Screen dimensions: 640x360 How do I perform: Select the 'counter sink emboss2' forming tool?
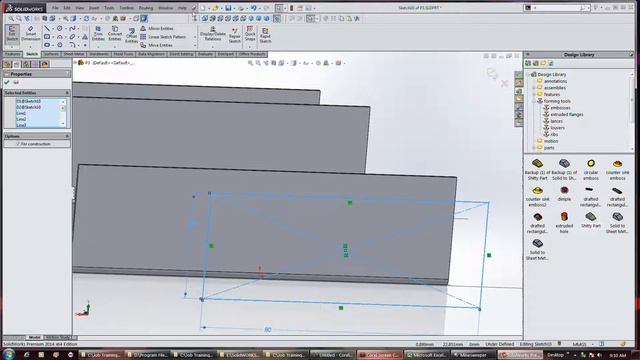537,196
